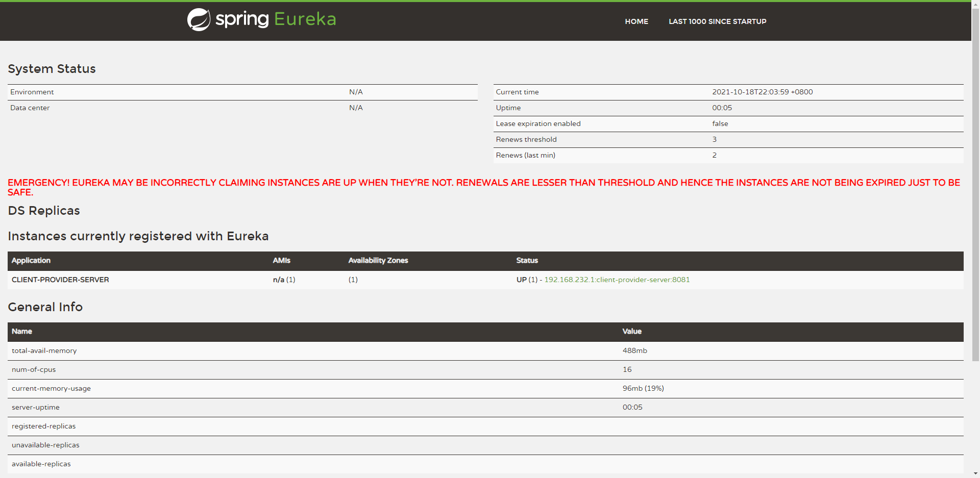Click the Spring Eureka logo
Viewport: 980px width, 478px height.
coord(262,19)
